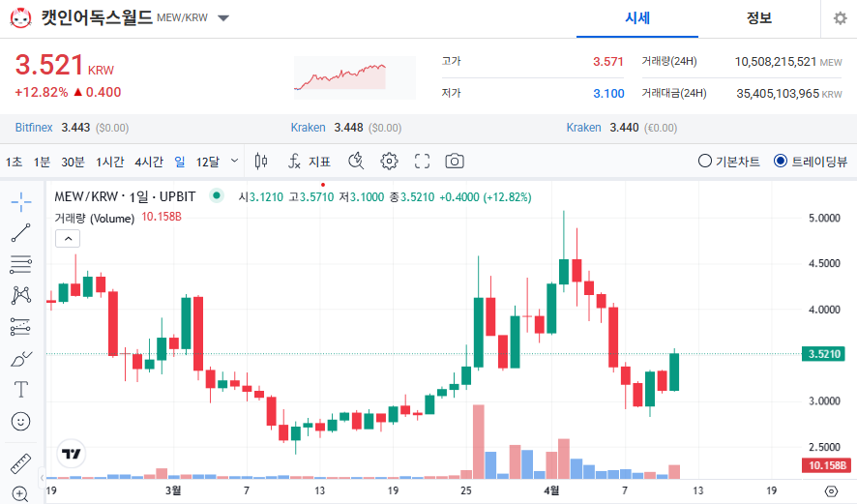Image resolution: width=857 pixels, height=504 pixels.
Task: Click the mini price sparkline chart
Action: [x=355, y=77]
